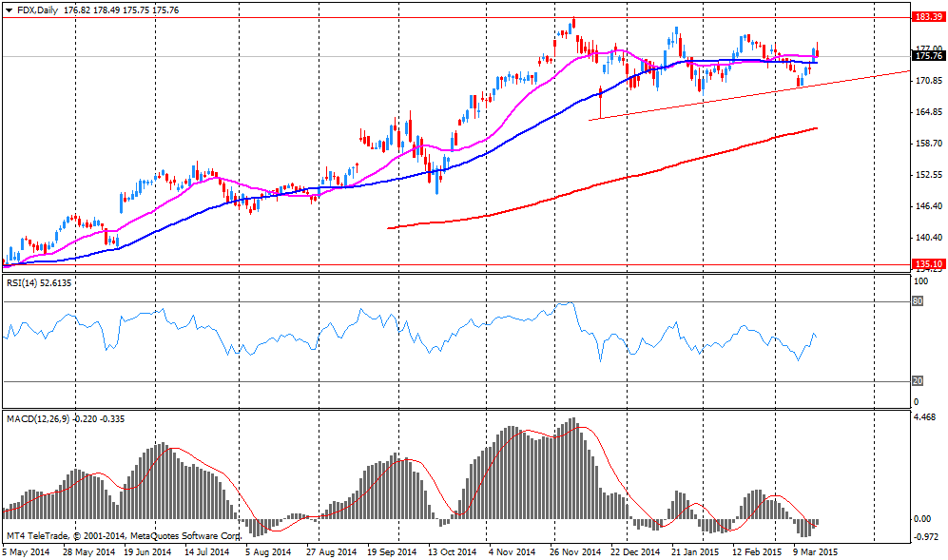Screen dimensions: 948x560
Task: Click the 5 May 2014 date label
Action: (x=26, y=552)
